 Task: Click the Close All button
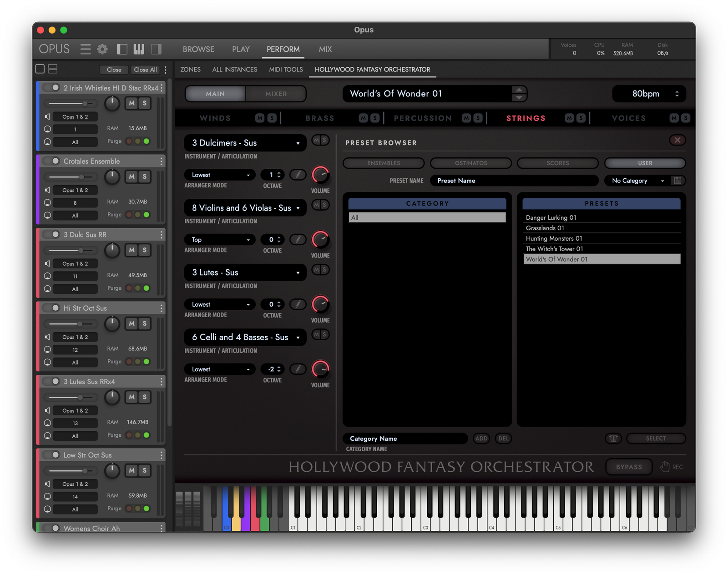(145, 70)
